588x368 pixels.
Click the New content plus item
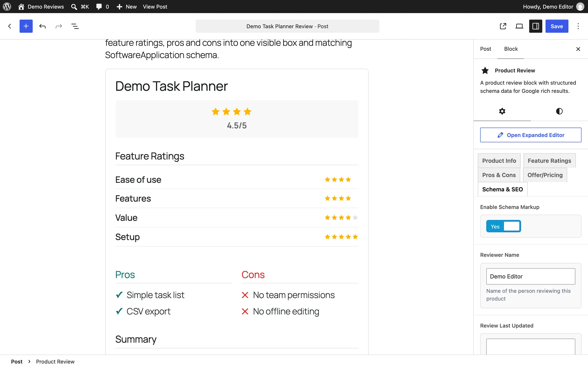(x=126, y=7)
